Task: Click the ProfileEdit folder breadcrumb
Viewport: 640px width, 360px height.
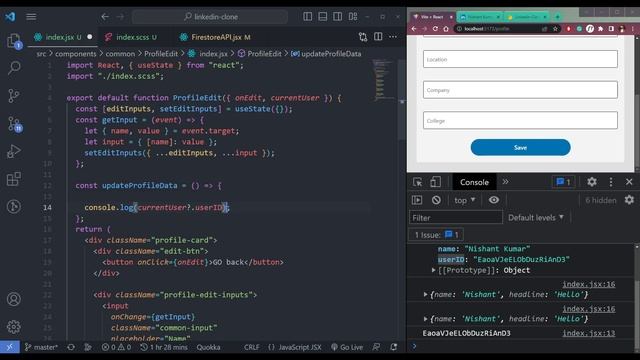Action: 161,53
